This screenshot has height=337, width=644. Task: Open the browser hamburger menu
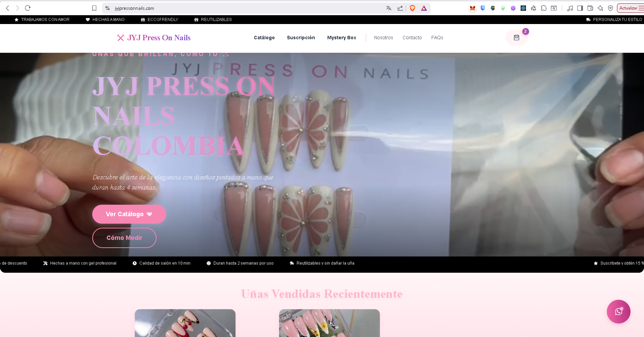click(x=641, y=8)
